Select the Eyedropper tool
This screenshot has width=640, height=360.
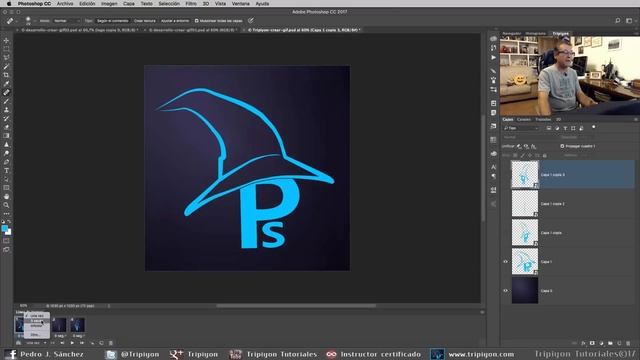coord(6,84)
